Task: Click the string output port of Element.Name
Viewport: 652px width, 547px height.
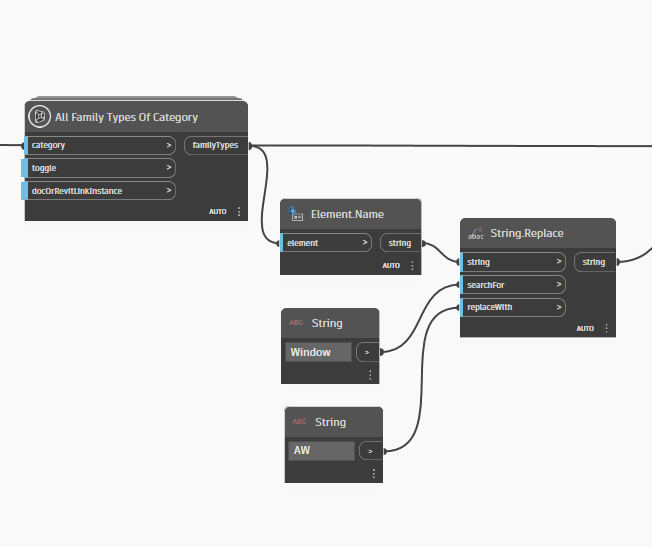Action: tap(400, 243)
